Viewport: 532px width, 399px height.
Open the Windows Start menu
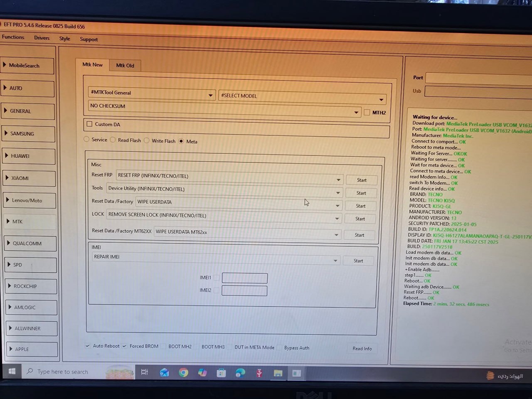[x=12, y=371]
